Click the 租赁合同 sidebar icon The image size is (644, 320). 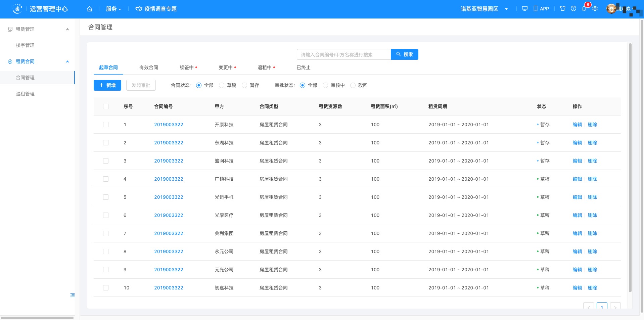[x=10, y=61]
